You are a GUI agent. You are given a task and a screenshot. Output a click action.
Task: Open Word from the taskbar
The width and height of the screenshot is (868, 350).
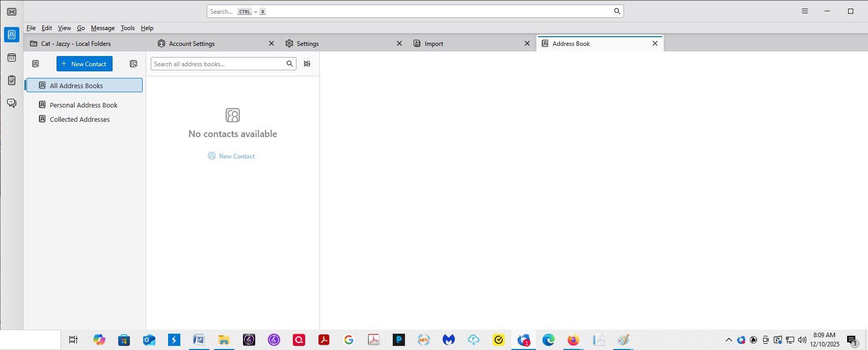click(199, 340)
